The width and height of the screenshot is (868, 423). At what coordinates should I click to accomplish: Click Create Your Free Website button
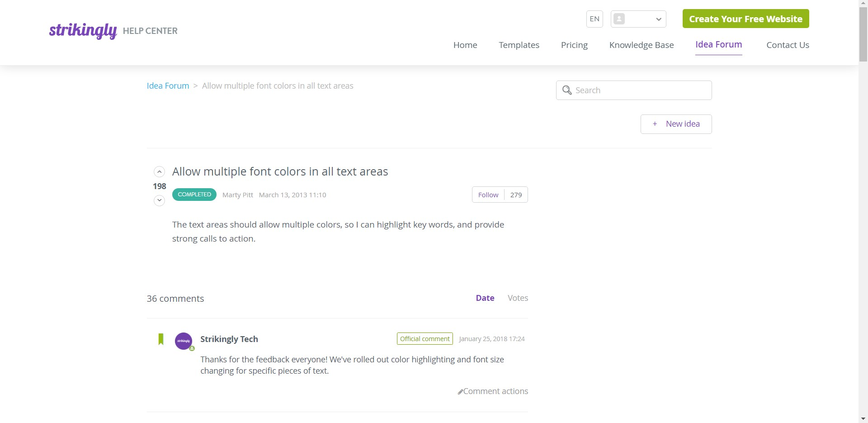coord(745,19)
